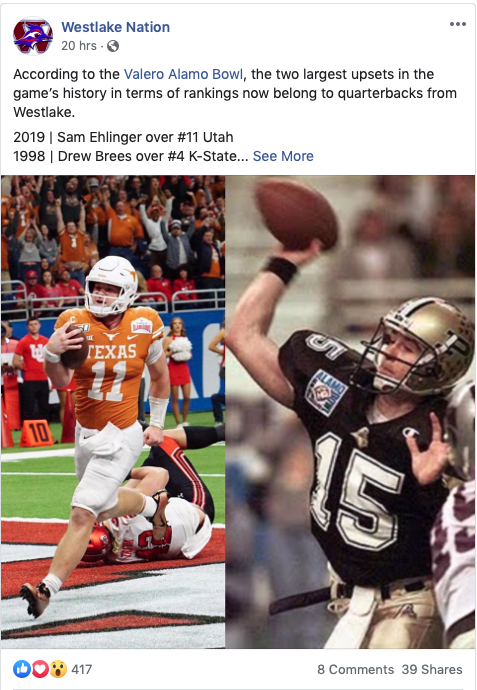Viewport: 477px width, 690px height.
Task: Open the Texas number 11 player photo
Action: [x=113, y=411]
